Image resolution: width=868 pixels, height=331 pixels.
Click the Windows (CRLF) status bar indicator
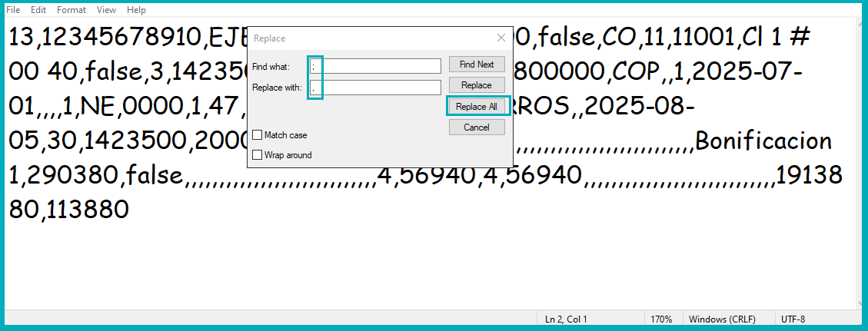(722, 319)
